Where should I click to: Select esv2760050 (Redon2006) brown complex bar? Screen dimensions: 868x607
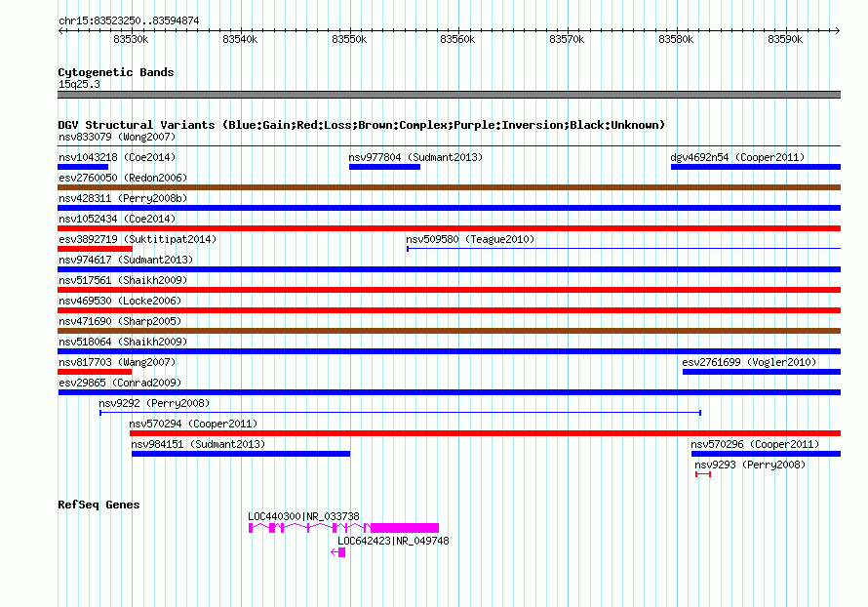[x=449, y=187]
